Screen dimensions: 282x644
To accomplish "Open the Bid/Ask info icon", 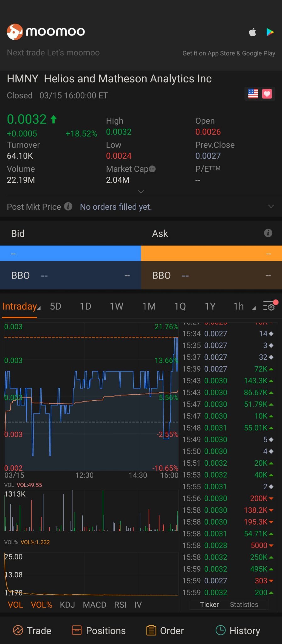I will point(268,233).
